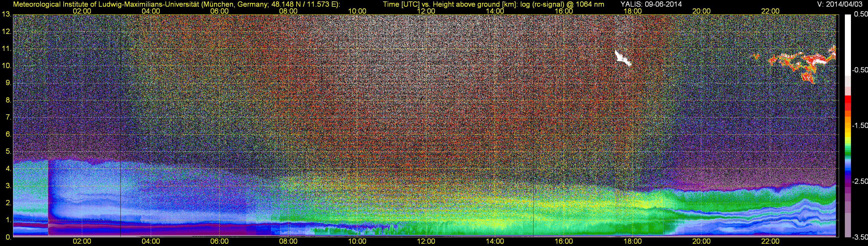
Task: Click the height axis label '7.'
Action: (8, 117)
